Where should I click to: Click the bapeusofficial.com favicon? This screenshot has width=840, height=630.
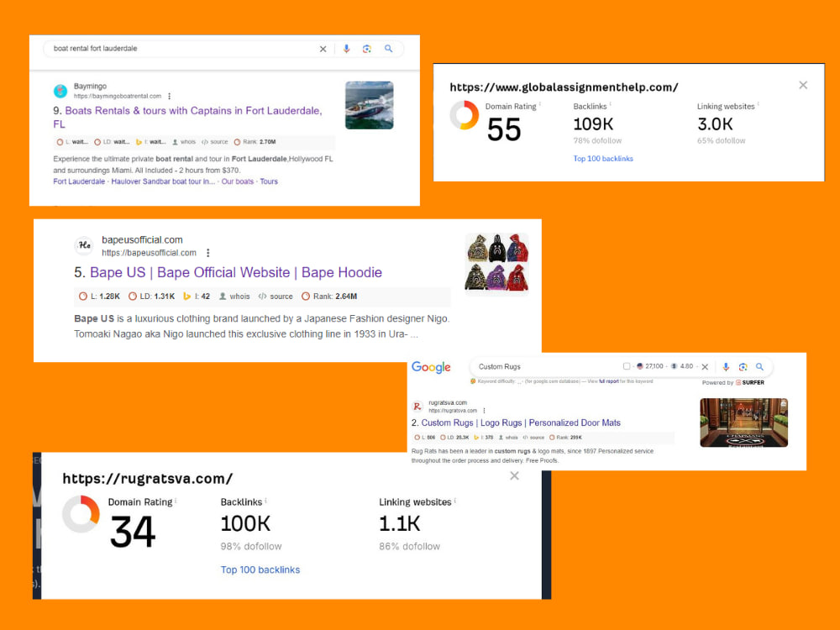(84, 245)
